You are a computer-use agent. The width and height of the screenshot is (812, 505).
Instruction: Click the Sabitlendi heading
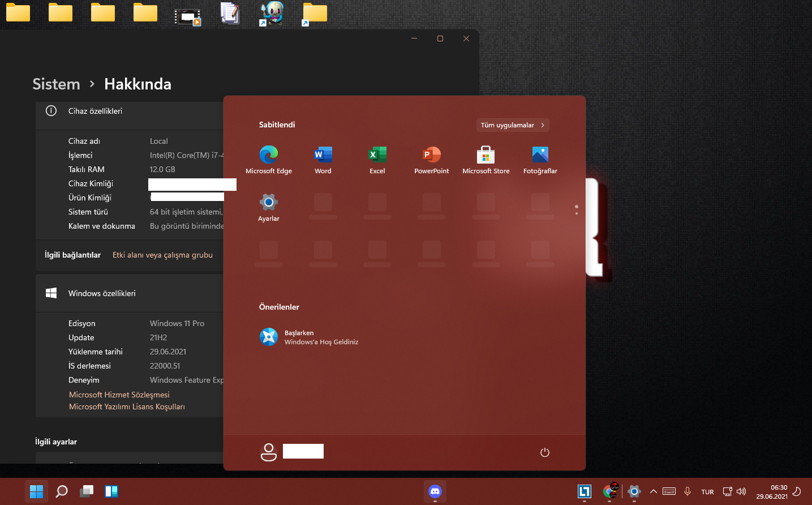(x=277, y=125)
